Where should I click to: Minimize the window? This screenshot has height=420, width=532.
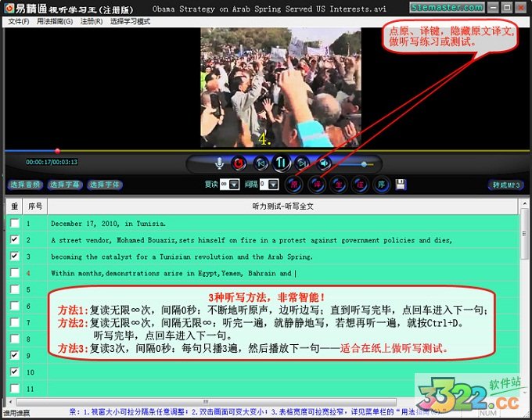tap(494, 7)
